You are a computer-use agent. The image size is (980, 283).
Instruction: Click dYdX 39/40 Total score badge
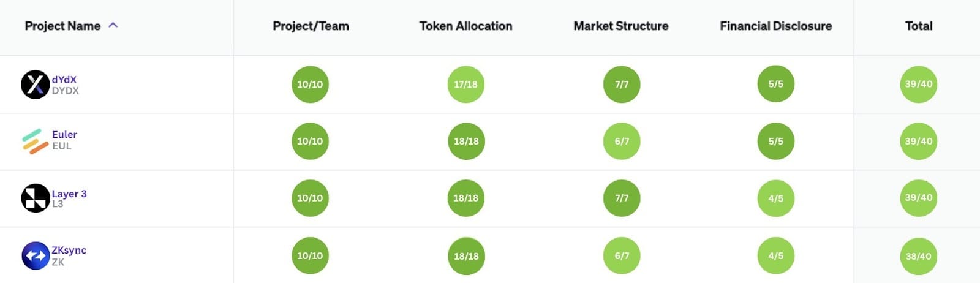tap(919, 84)
